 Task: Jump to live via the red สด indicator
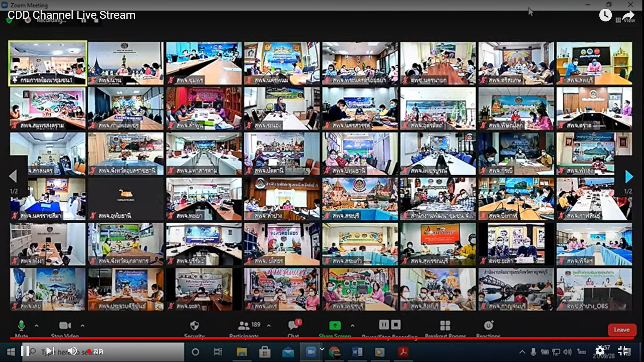pyautogui.click(x=95, y=351)
